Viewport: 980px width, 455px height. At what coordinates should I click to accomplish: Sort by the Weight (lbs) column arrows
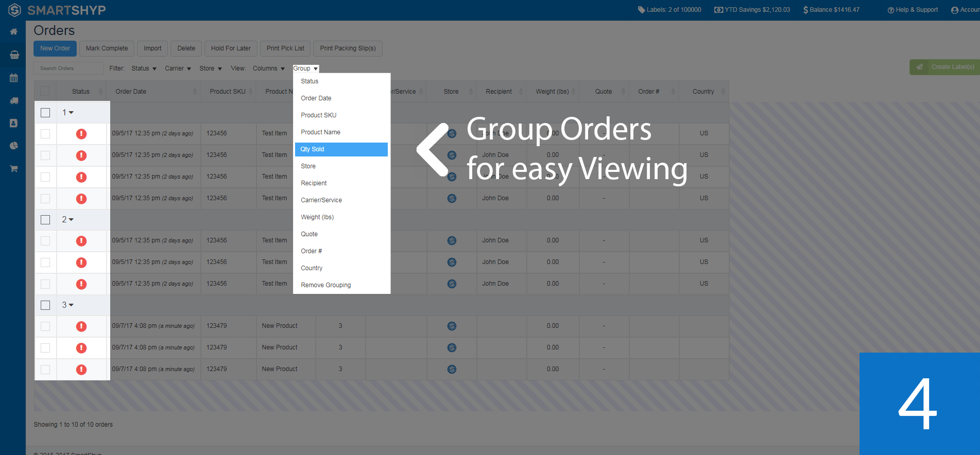574,92
